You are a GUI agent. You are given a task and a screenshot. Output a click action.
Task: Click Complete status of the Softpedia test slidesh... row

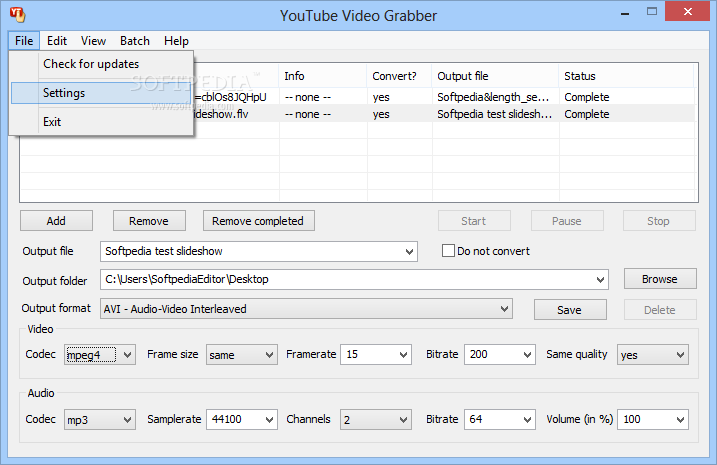point(587,114)
